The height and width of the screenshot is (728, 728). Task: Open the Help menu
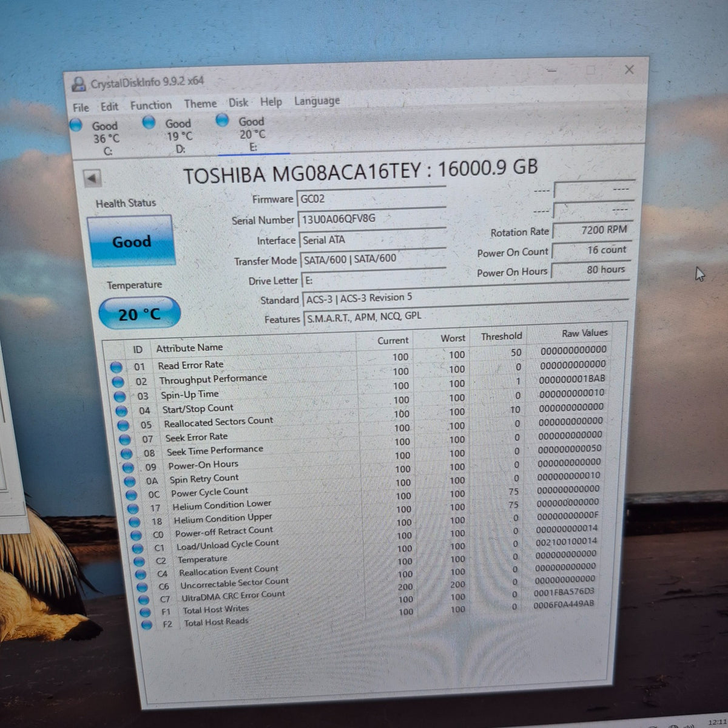(271, 102)
